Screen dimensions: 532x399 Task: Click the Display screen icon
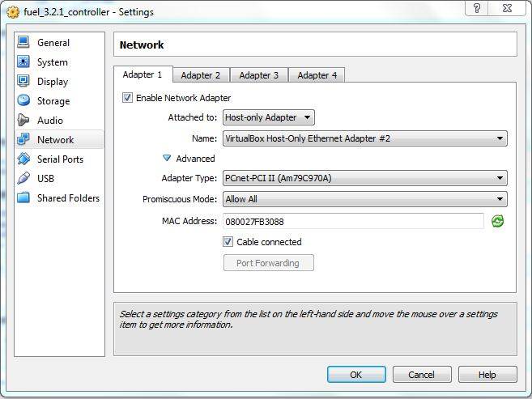pyautogui.click(x=23, y=81)
